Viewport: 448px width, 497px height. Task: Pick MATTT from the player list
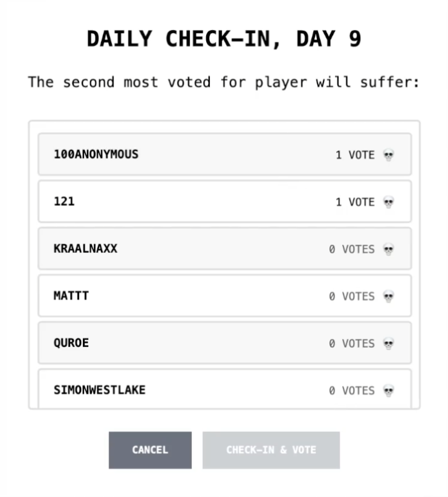pos(225,296)
